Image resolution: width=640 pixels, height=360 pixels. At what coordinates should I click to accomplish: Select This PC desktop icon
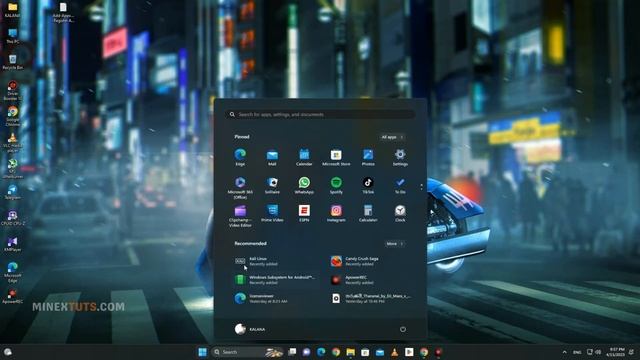coord(13,36)
